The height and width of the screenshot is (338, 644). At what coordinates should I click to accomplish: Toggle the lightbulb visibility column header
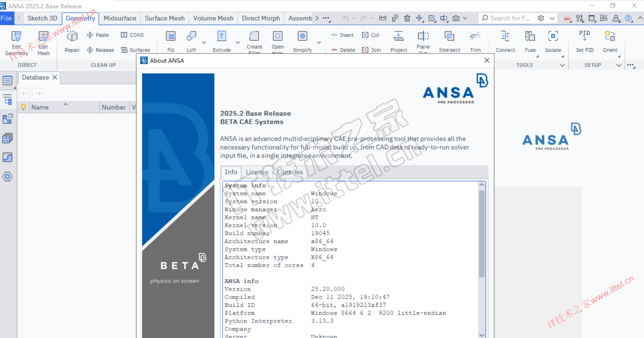[x=23, y=107]
